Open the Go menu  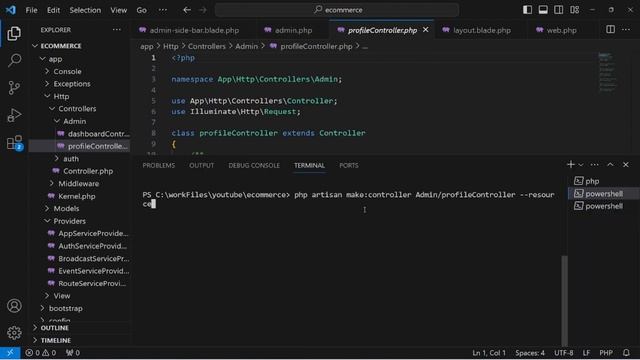click(141, 10)
